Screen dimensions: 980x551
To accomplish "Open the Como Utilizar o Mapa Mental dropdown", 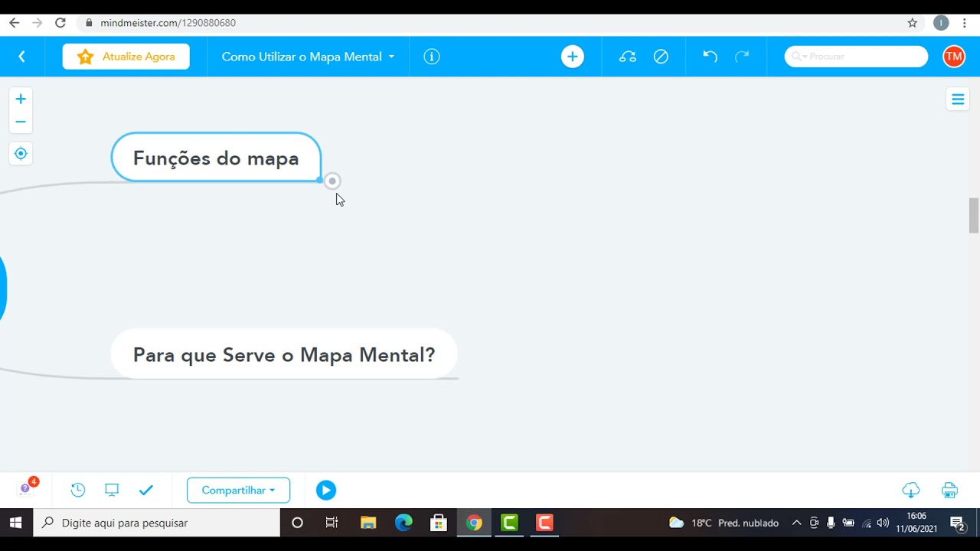I will (306, 56).
